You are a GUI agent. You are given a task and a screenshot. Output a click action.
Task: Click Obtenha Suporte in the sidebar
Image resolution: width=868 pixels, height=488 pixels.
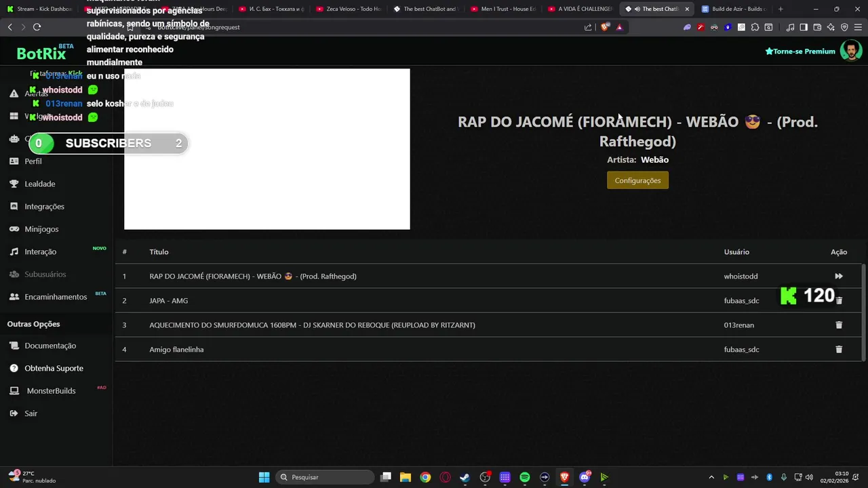pos(54,368)
